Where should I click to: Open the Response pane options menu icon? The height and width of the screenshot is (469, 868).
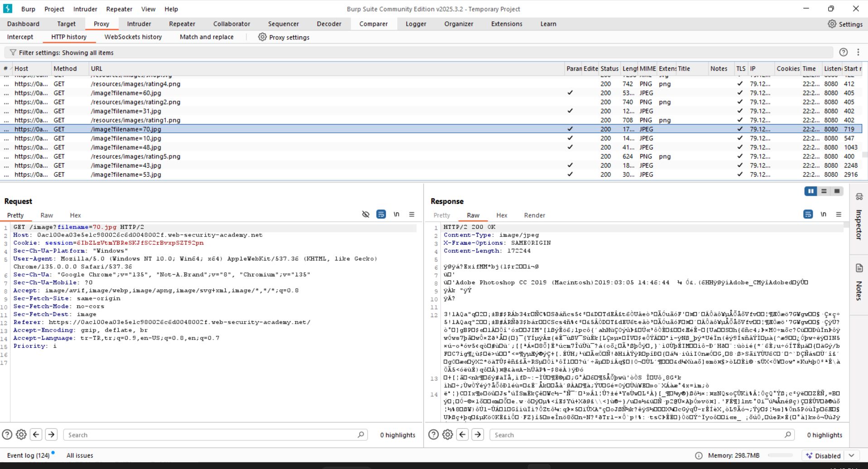pyautogui.click(x=839, y=214)
